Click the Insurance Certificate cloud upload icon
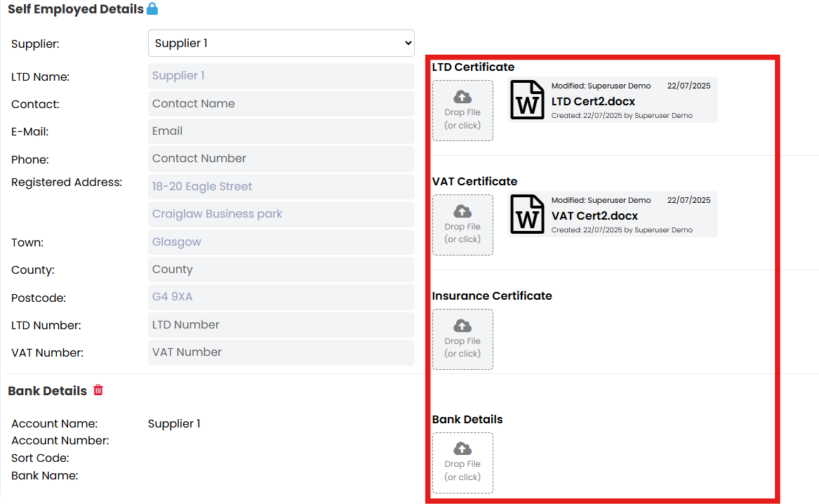 (x=462, y=326)
